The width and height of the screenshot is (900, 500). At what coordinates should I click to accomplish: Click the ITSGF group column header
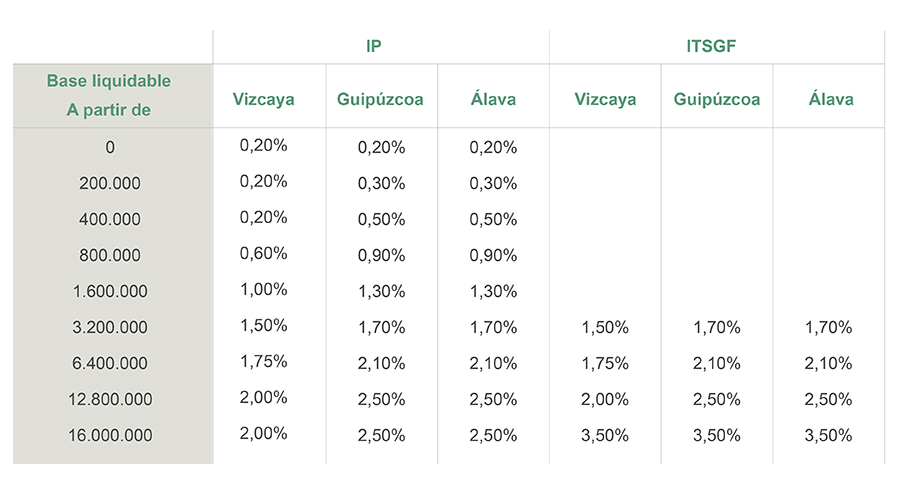click(x=717, y=46)
